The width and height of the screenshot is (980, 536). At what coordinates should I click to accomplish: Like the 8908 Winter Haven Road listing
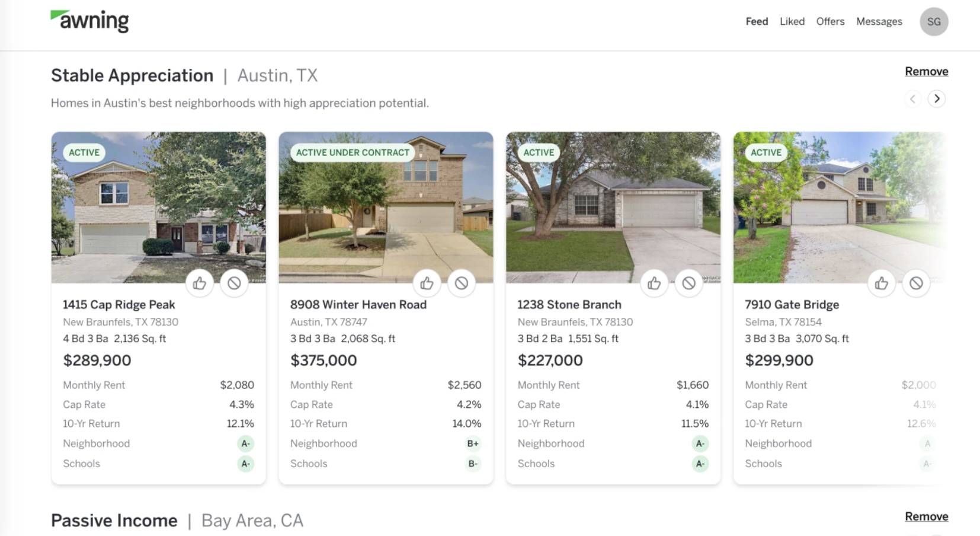(427, 283)
